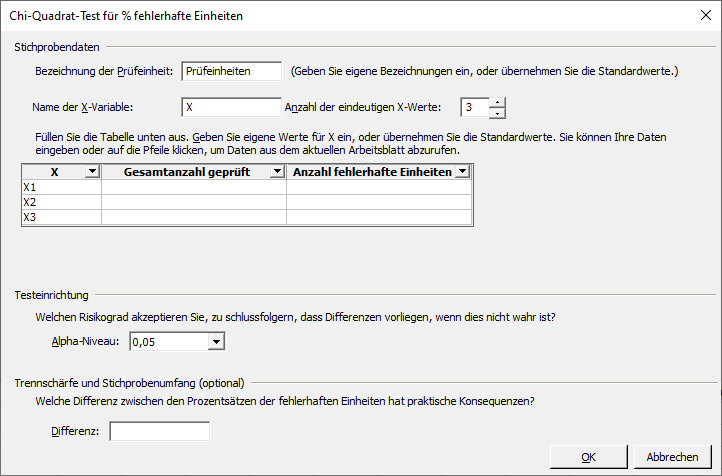Click Anzahl fehlerhafte Einheiten cell for X2

click(x=379, y=202)
